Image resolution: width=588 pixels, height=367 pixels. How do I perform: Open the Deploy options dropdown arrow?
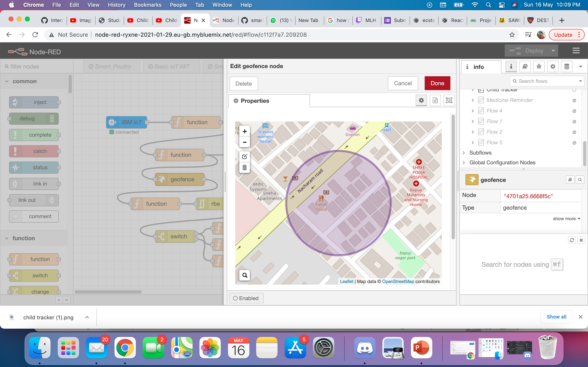click(553, 51)
